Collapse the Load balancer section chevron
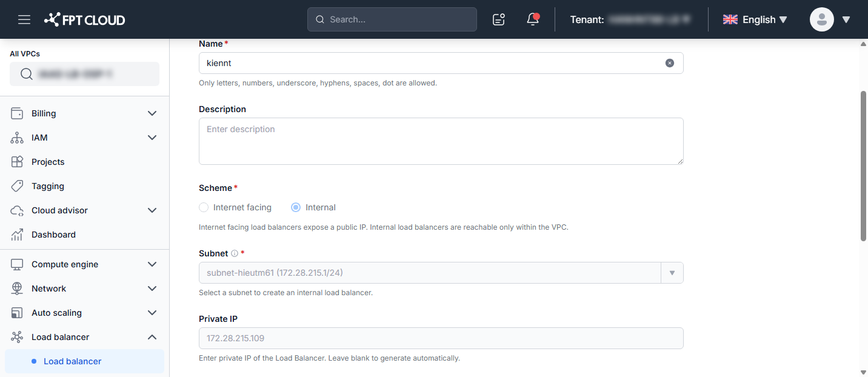 (x=152, y=337)
